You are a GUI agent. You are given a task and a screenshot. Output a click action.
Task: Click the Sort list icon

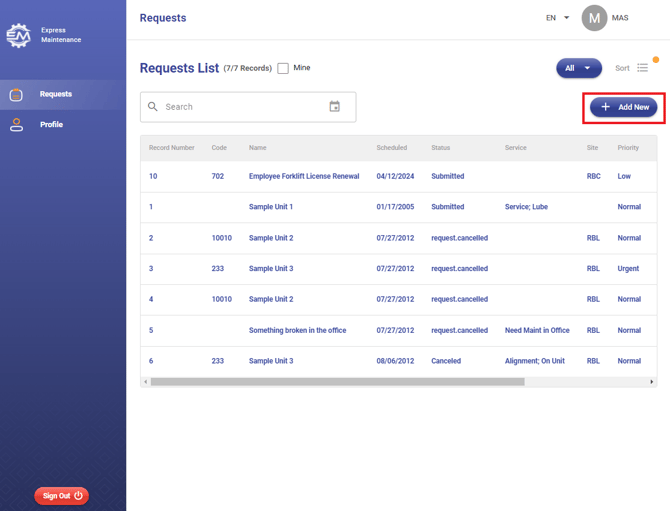pos(643,68)
